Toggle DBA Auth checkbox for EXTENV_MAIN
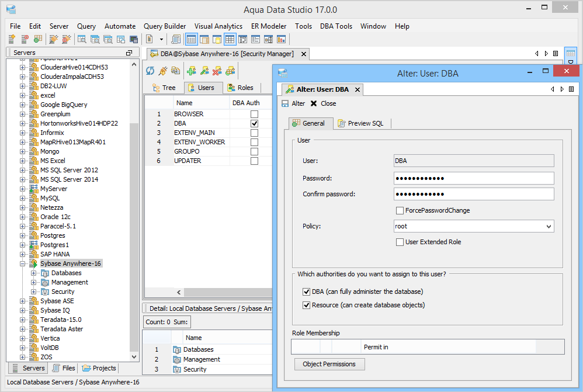 tap(254, 133)
